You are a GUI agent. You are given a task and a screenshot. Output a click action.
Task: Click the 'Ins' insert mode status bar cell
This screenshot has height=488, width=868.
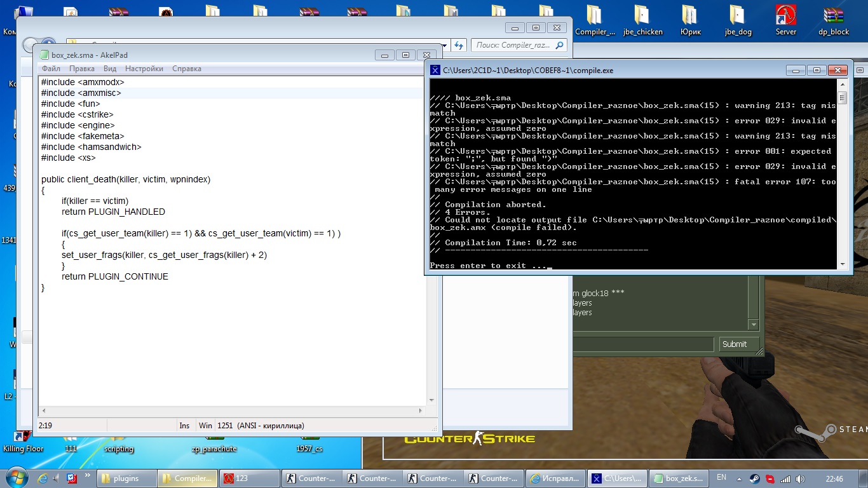(184, 425)
